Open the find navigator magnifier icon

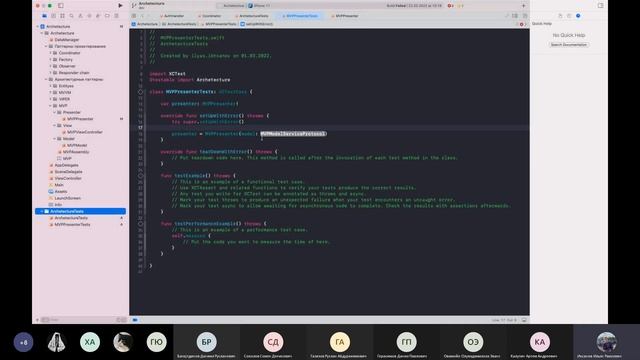pyautogui.click(x=71, y=16)
